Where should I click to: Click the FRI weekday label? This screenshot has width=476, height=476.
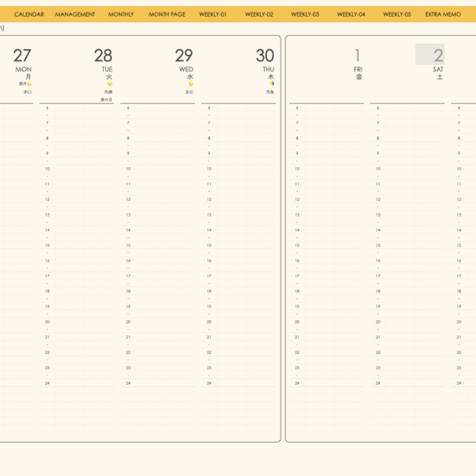[x=358, y=69]
